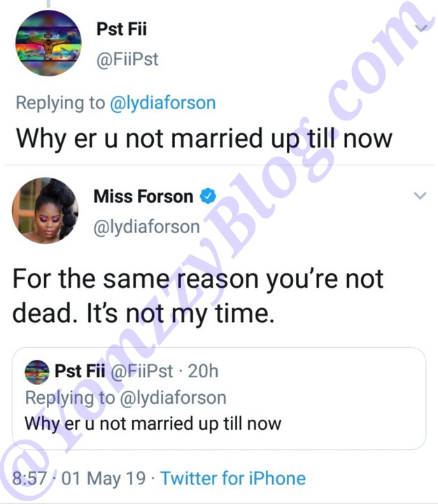Click the 'For the same reason' reply text

(x=198, y=295)
